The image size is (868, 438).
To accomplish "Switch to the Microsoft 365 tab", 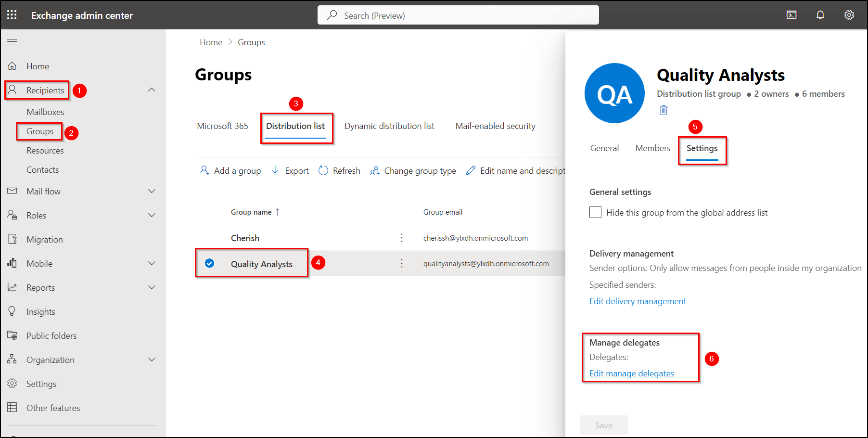I will click(222, 126).
